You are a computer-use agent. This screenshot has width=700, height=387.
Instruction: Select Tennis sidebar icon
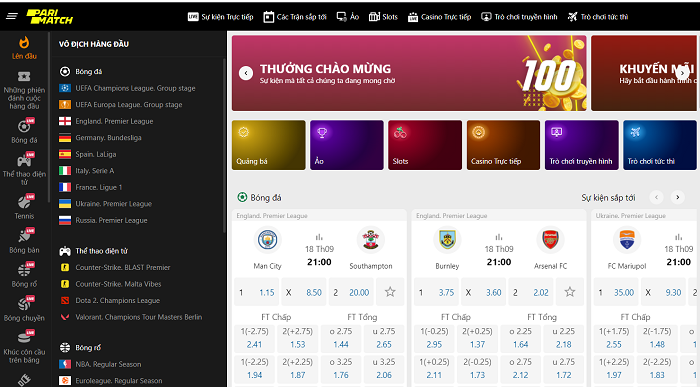[24, 207]
